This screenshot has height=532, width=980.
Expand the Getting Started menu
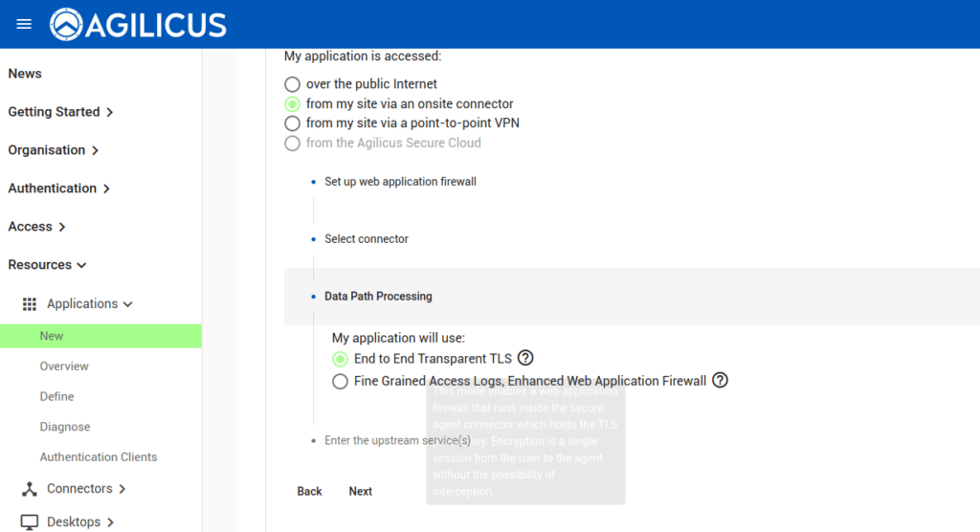[x=60, y=112]
